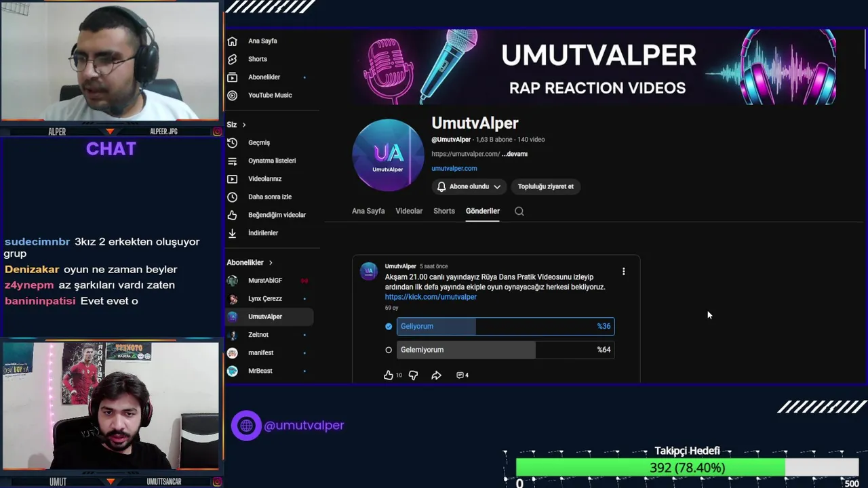
Task: Expand channel description via ...devamı
Action: [515, 154]
